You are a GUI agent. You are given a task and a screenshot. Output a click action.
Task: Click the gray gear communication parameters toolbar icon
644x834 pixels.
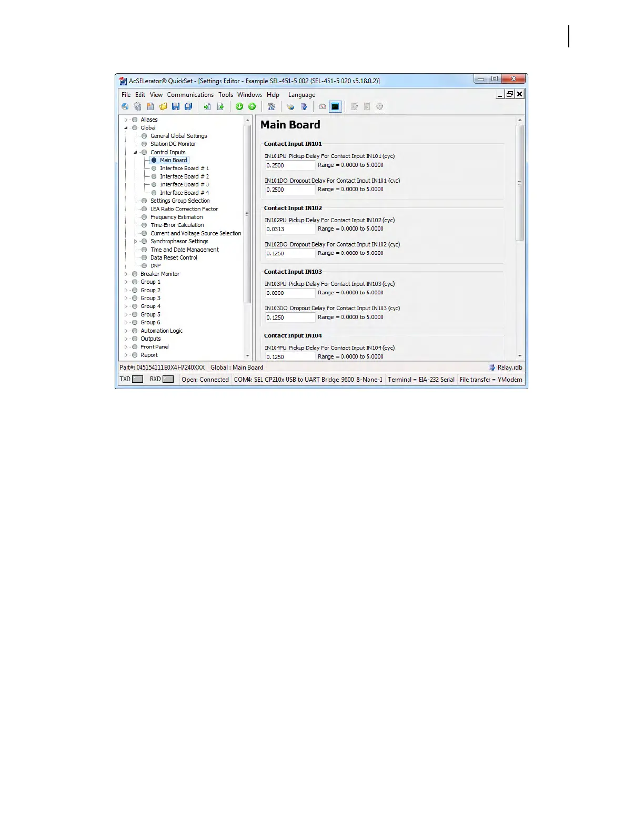pyautogui.click(x=138, y=106)
